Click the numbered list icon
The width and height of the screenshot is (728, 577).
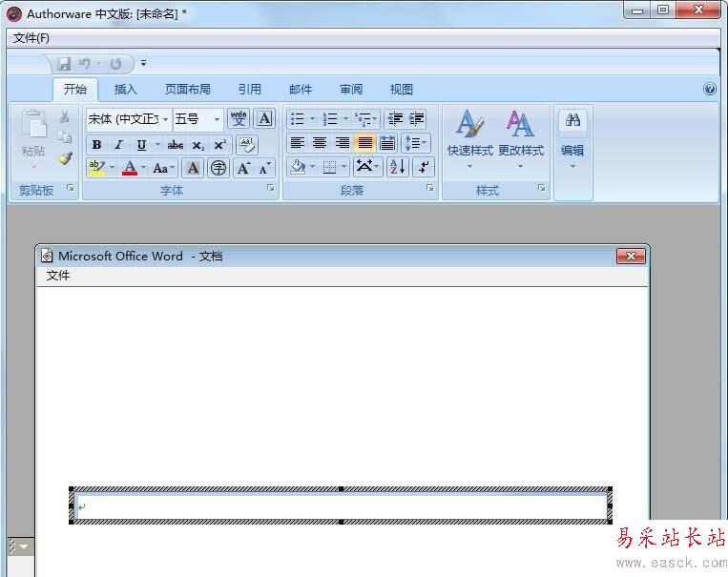(x=330, y=119)
